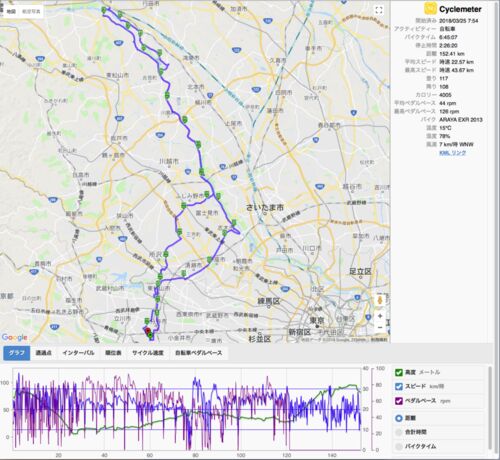The height and width of the screenshot is (460, 500).
Task: Click max speed 時速 43.67 km
Action: click(x=456, y=70)
